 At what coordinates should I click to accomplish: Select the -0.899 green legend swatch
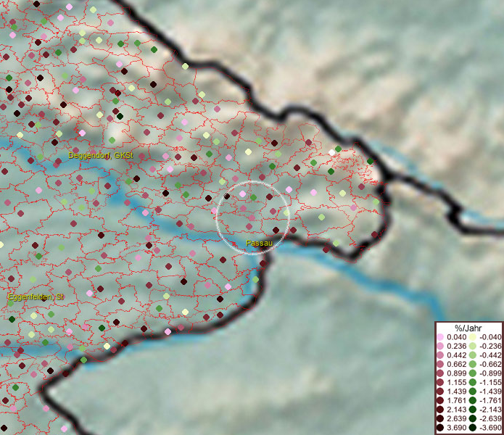coord(473,373)
